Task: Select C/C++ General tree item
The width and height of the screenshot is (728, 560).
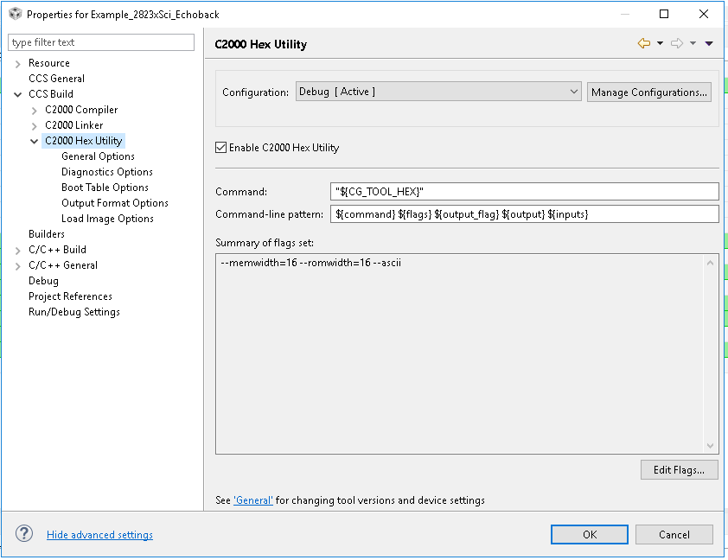Action: 63,265
